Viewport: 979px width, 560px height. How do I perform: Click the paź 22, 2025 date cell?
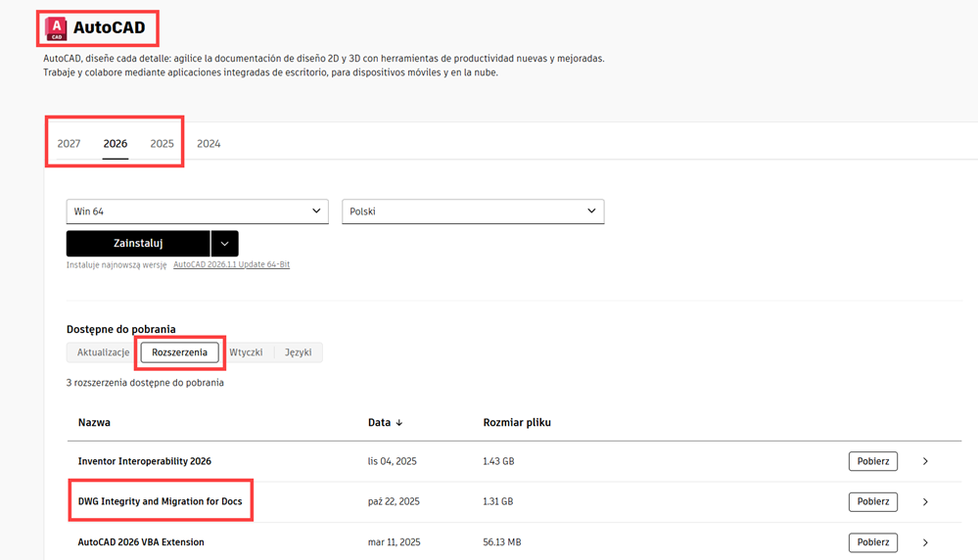(x=394, y=501)
